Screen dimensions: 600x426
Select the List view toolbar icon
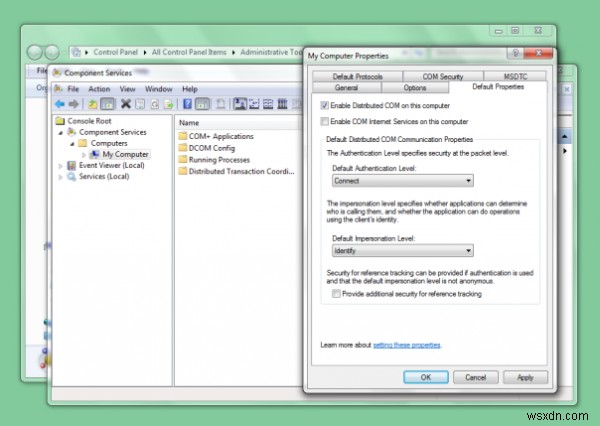tap(268, 104)
